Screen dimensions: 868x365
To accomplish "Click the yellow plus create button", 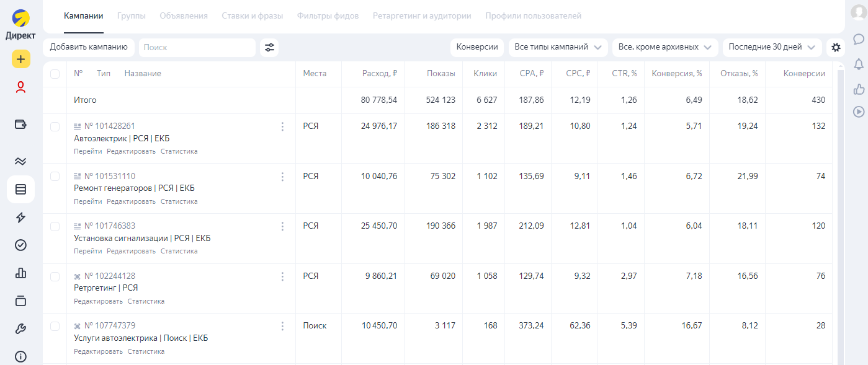I will click(x=20, y=59).
